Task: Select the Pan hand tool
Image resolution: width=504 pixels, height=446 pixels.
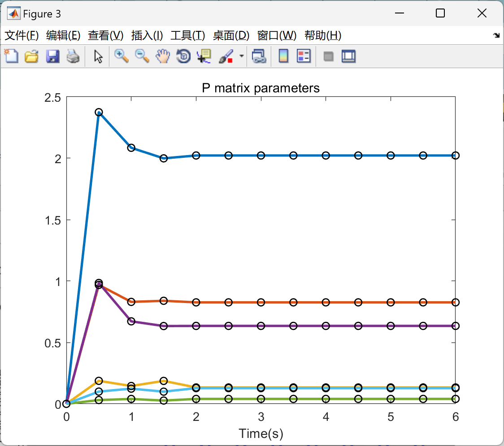Action: (x=163, y=56)
